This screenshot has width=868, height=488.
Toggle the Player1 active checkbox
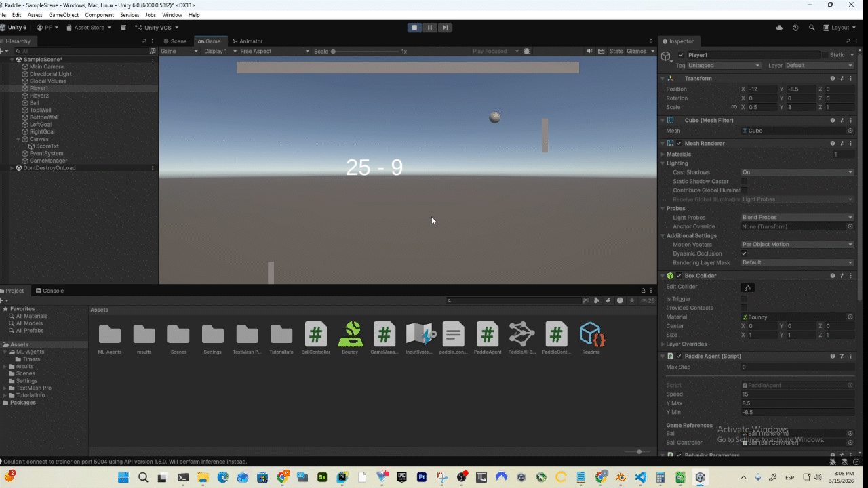coord(681,55)
